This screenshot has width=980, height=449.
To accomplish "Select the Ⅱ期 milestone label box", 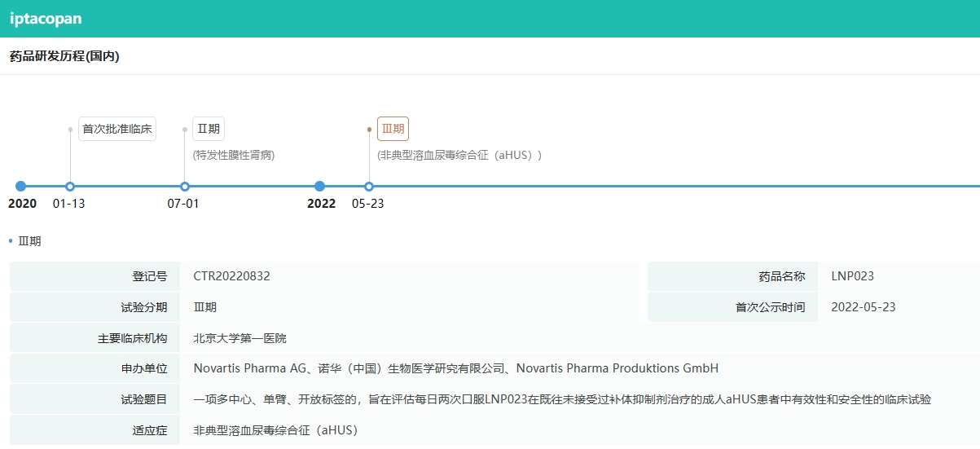I will tap(209, 130).
